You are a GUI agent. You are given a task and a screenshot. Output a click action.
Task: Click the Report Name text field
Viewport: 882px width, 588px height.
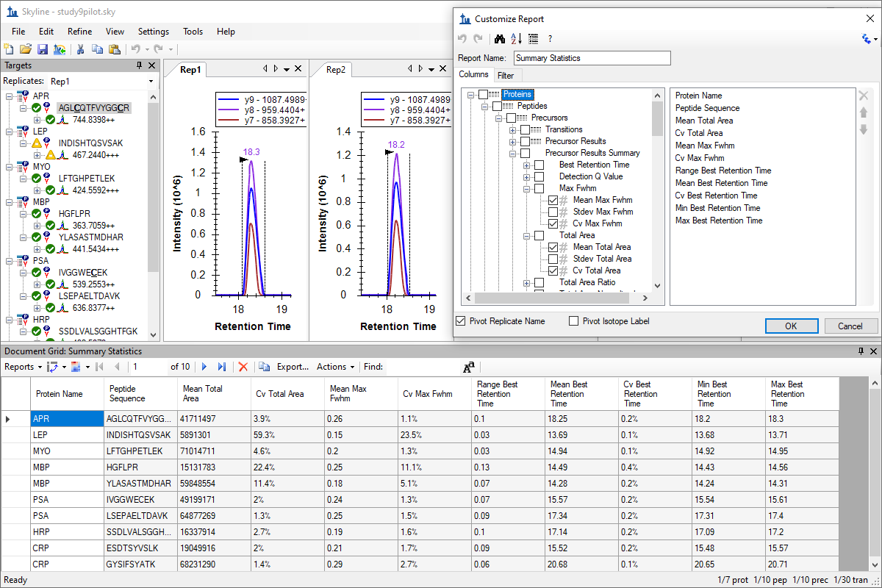click(x=592, y=58)
